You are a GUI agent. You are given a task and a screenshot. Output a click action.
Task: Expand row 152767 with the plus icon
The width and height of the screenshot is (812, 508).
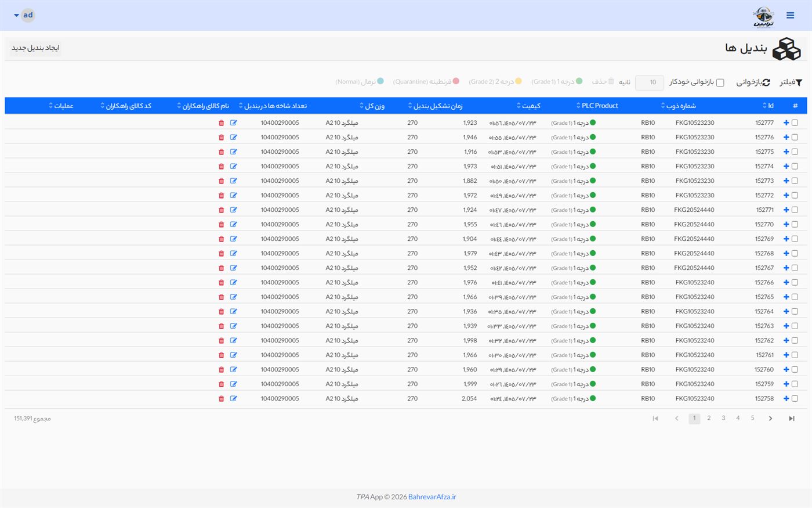(x=786, y=268)
